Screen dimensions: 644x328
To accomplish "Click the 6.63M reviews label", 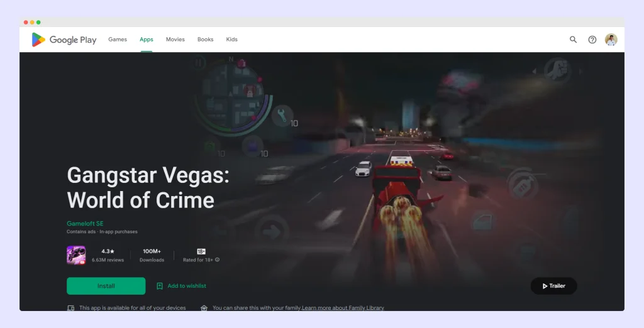I will 108,260.
